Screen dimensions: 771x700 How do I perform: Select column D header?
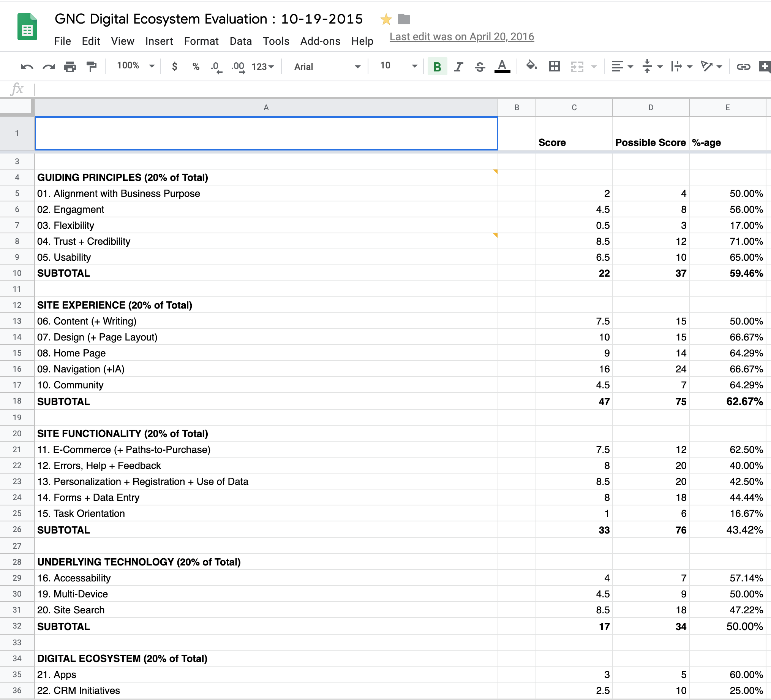point(651,108)
